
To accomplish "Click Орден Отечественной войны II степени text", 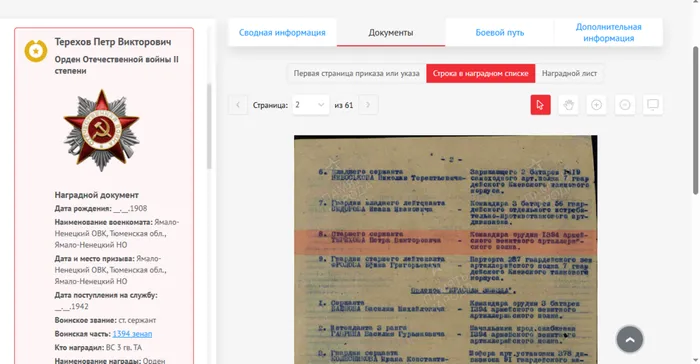I will point(117,65).
